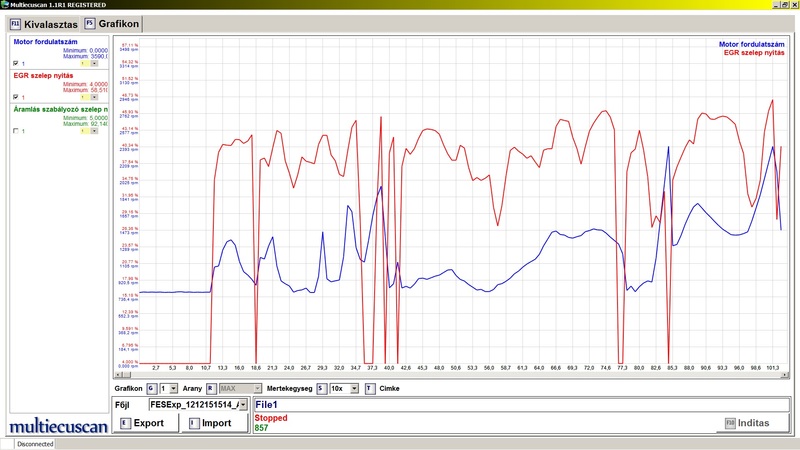Open the Fájl FESExp file dropdown
The image size is (800, 450).
243,404
